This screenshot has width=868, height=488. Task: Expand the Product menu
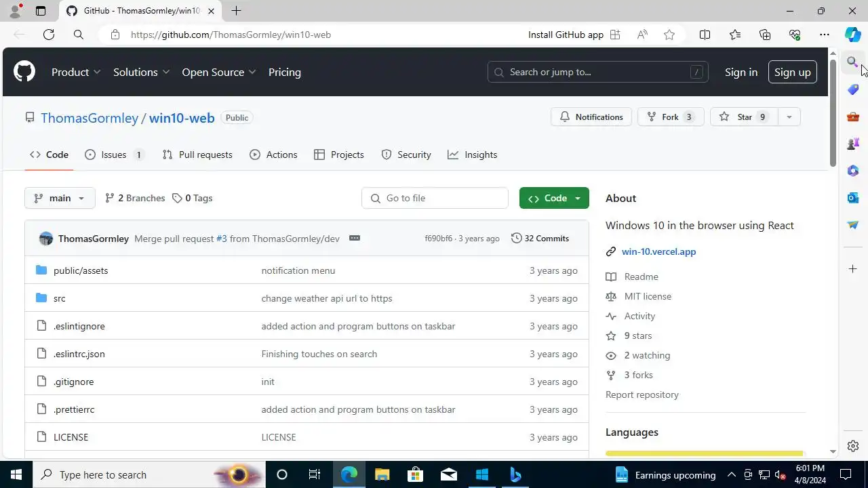pyautogui.click(x=76, y=72)
